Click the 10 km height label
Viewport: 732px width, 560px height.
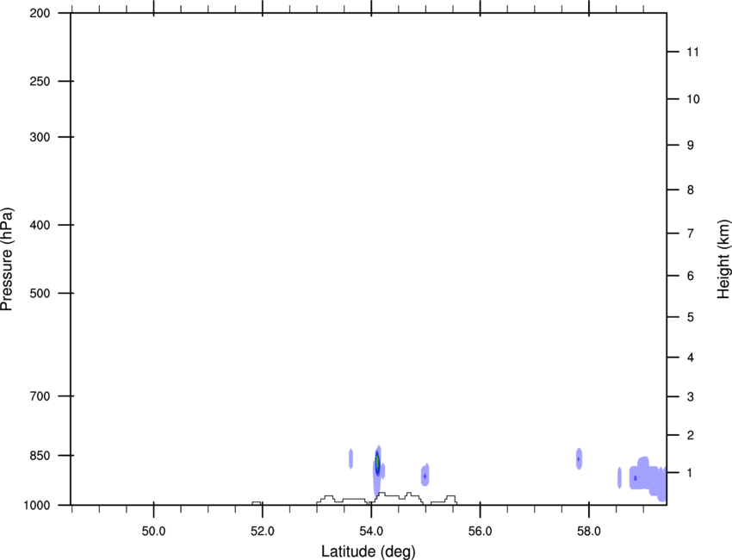692,99
